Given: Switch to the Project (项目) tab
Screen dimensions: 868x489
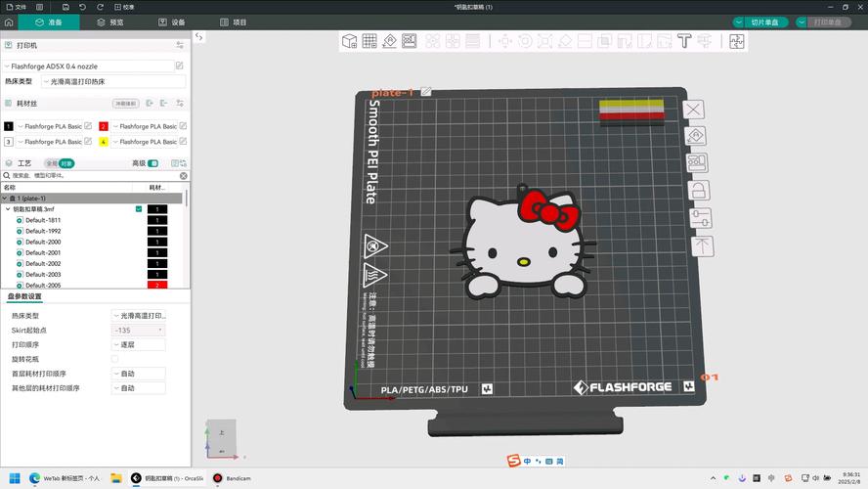Looking at the screenshot, I should (x=233, y=22).
